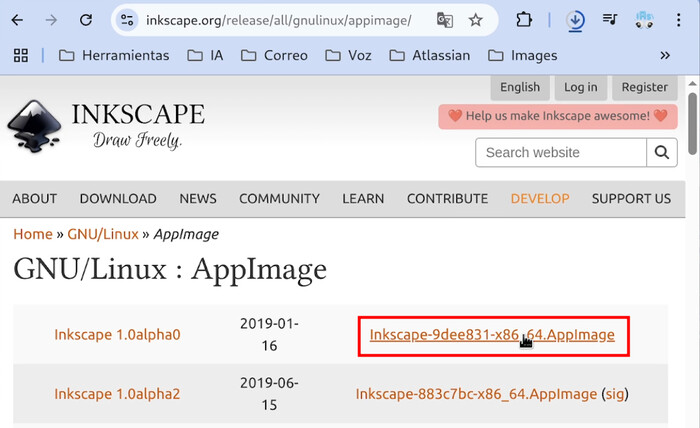Open the DOWNLOAD menu
This screenshot has width=700, height=428.
click(118, 199)
